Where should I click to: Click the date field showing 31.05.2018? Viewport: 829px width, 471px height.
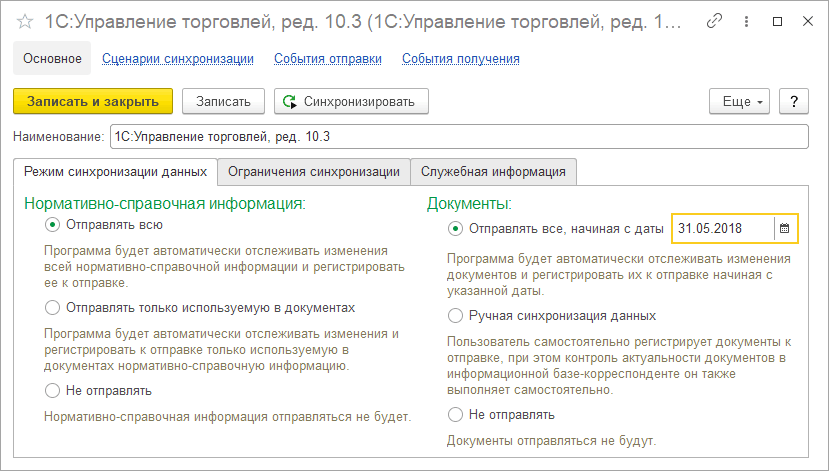pos(722,228)
